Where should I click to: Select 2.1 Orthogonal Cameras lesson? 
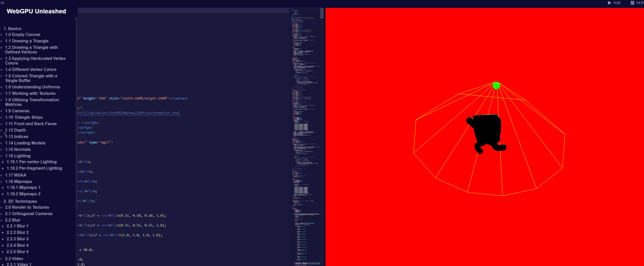(x=29, y=214)
